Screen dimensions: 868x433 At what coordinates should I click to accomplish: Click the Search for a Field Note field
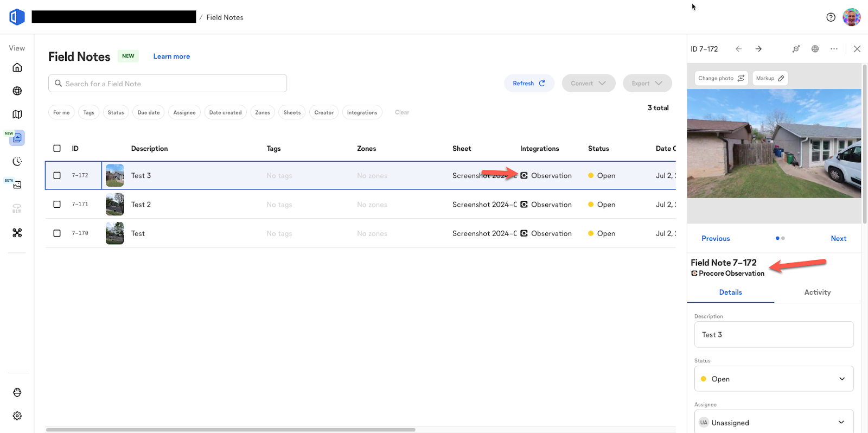coord(168,84)
